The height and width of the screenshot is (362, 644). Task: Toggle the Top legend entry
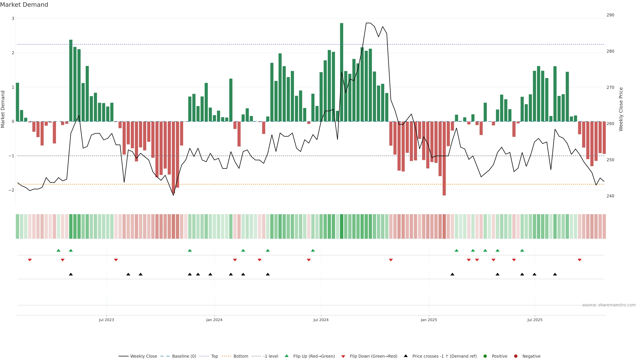point(214,356)
